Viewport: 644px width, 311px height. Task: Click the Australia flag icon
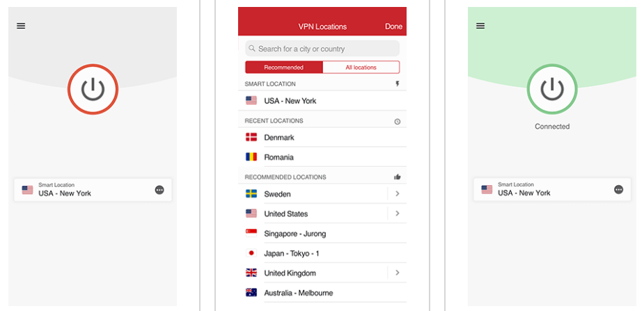[251, 292]
